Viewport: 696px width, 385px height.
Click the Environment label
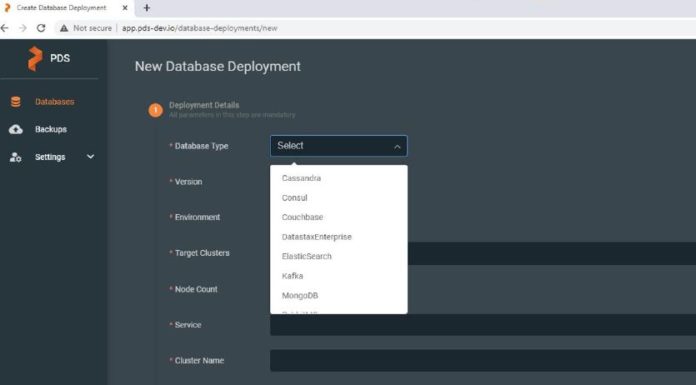(197, 217)
